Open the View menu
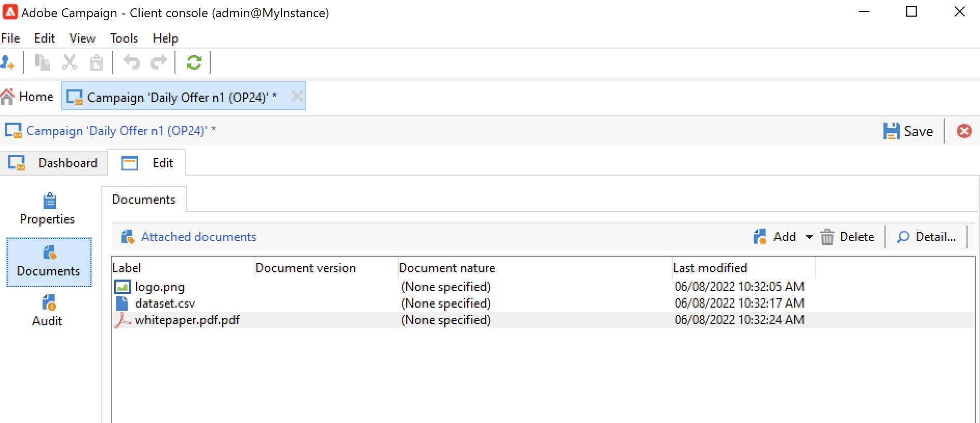The height and width of the screenshot is (423, 980). [x=83, y=38]
